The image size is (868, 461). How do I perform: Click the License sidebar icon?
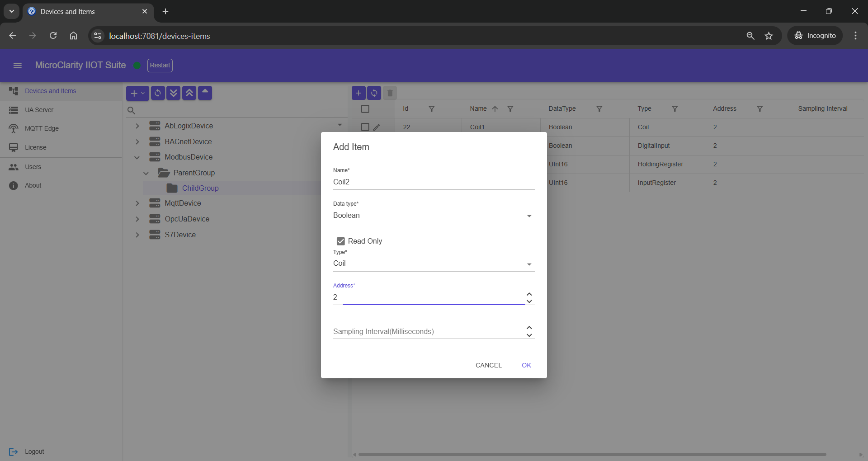pyautogui.click(x=14, y=147)
